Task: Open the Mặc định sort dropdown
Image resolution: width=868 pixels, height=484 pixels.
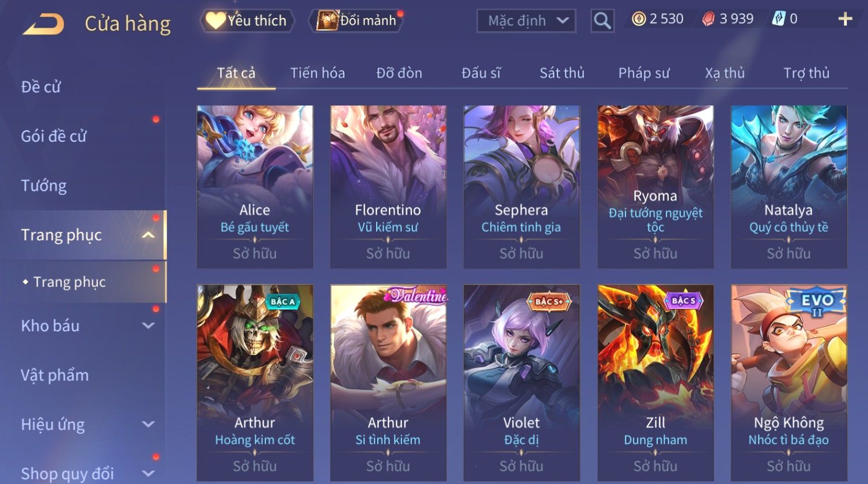Action: pos(526,21)
